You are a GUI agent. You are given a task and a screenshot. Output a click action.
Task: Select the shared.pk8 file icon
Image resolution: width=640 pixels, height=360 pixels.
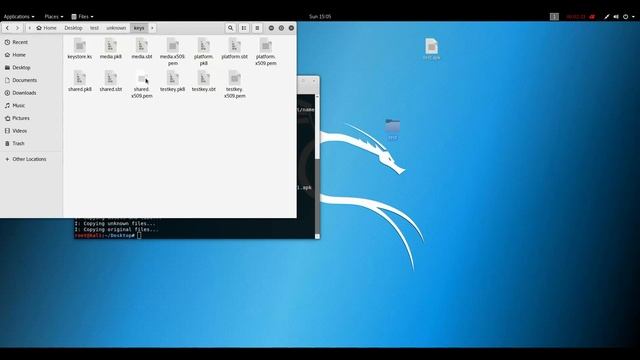tap(80, 78)
